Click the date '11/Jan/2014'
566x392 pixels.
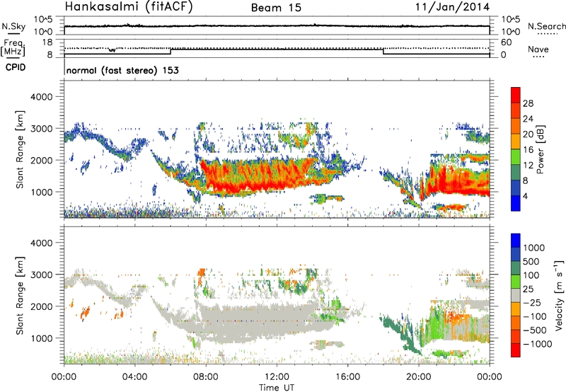(x=452, y=7)
